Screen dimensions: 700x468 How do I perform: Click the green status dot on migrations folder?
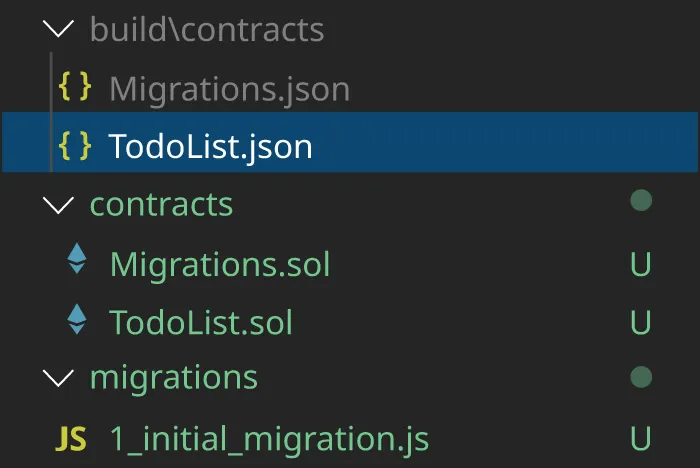[641, 377]
